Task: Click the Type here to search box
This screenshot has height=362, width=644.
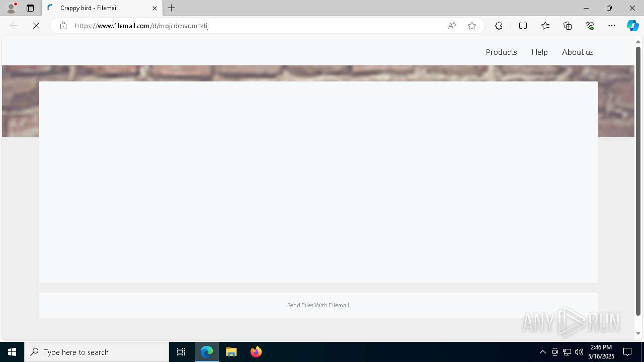Action: (97, 352)
